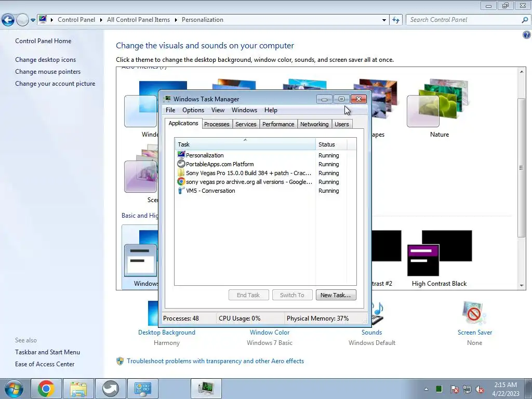The width and height of the screenshot is (532, 399).
Task: Sort tasks by the Task column header
Action: coord(245,144)
